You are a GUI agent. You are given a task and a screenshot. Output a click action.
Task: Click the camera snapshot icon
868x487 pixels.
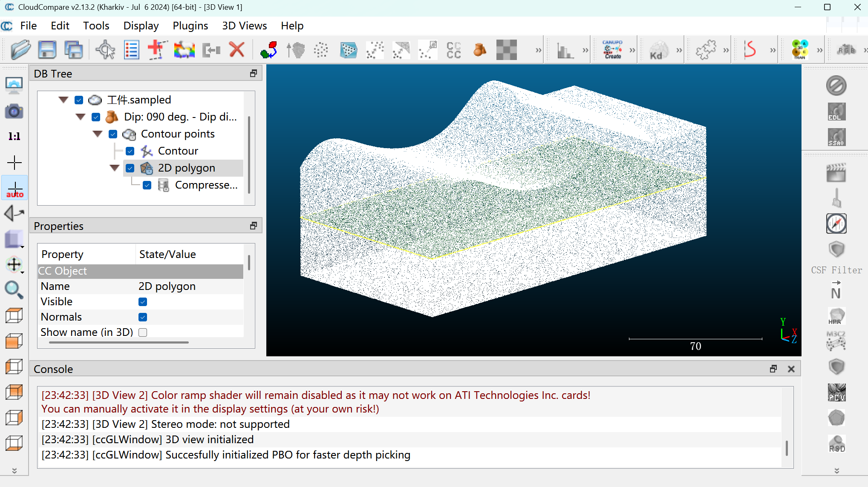14,112
